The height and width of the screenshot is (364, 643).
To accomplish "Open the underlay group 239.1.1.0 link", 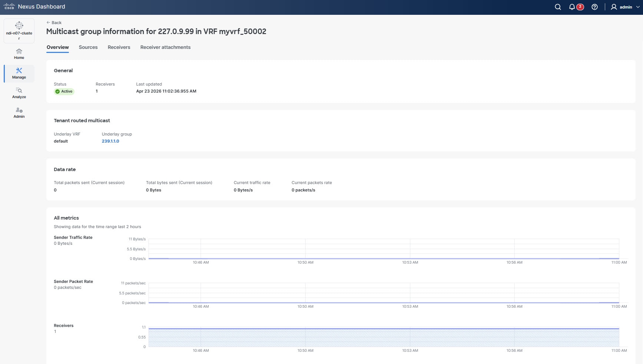I will 110,141.
